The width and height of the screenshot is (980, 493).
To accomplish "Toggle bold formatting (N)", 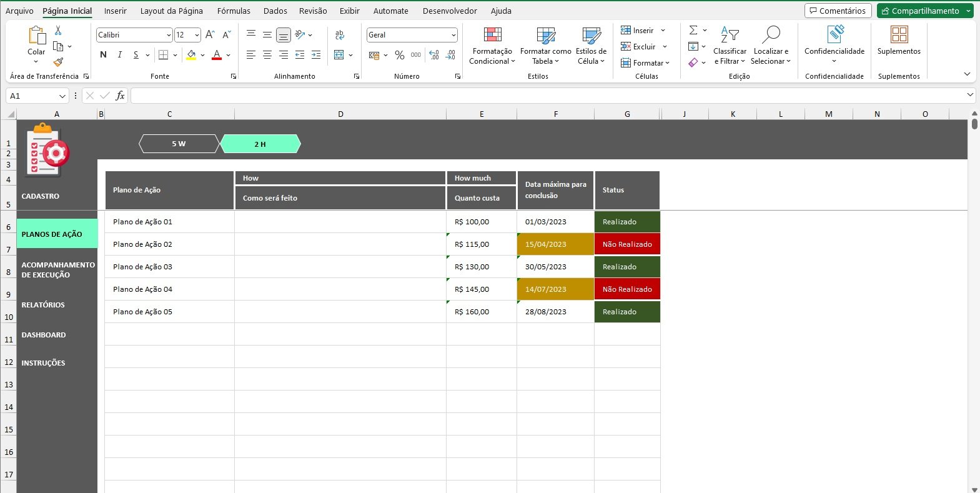I will tap(103, 55).
